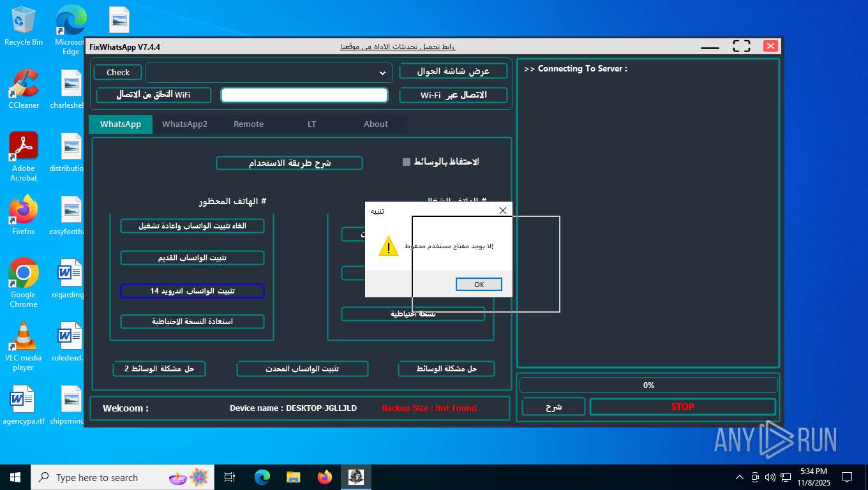
Task: Switch to the WhatsApp2 tab
Action: (x=184, y=124)
